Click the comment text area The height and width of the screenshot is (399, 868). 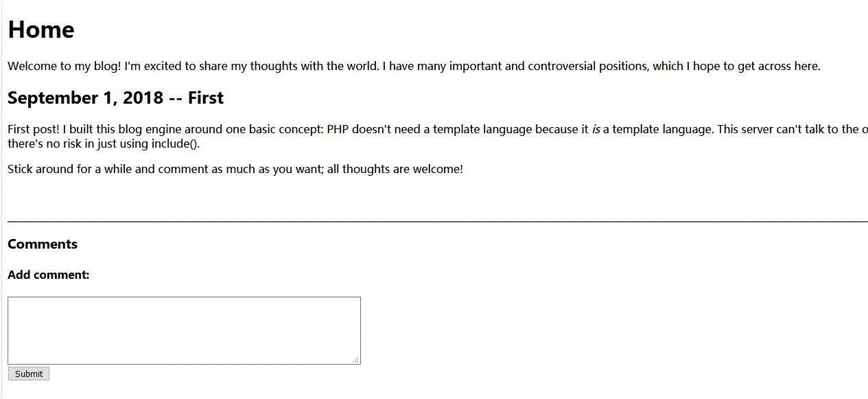(x=184, y=330)
